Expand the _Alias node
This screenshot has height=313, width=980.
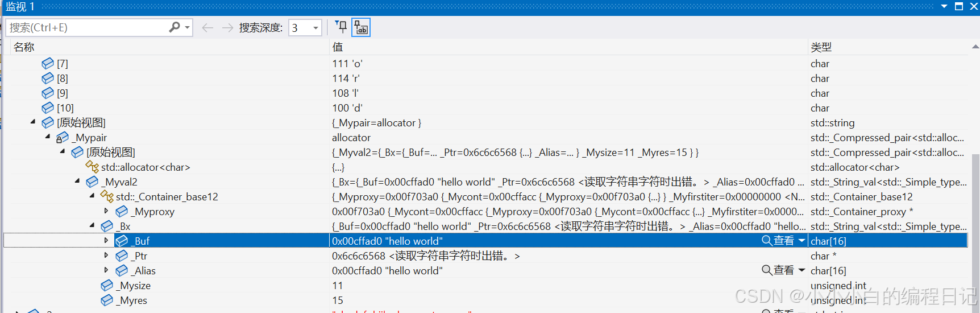point(106,270)
